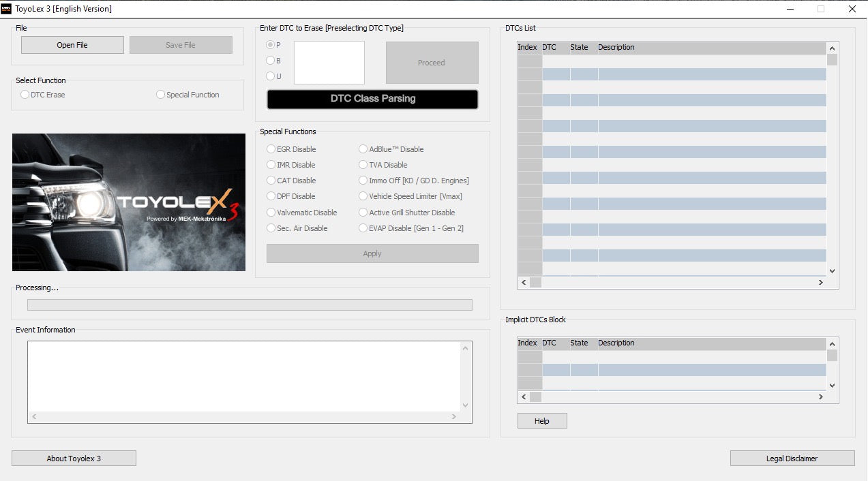Close the ToyoLex 3 window

[x=852, y=9]
